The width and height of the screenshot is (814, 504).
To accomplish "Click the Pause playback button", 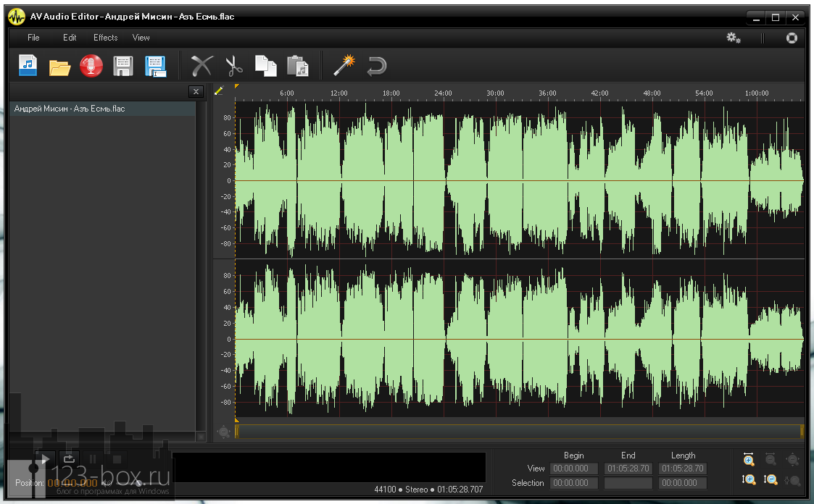I will point(92,459).
